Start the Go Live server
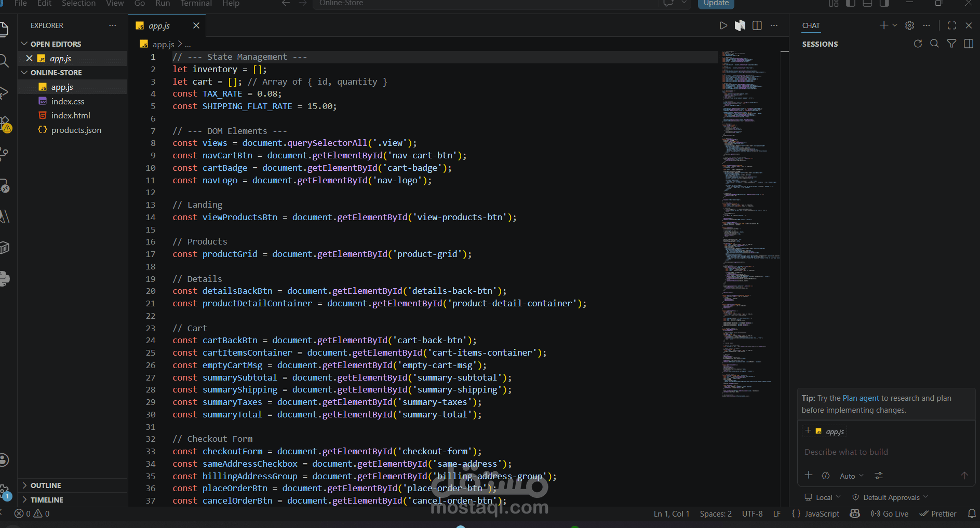The image size is (980, 528). 890,513
